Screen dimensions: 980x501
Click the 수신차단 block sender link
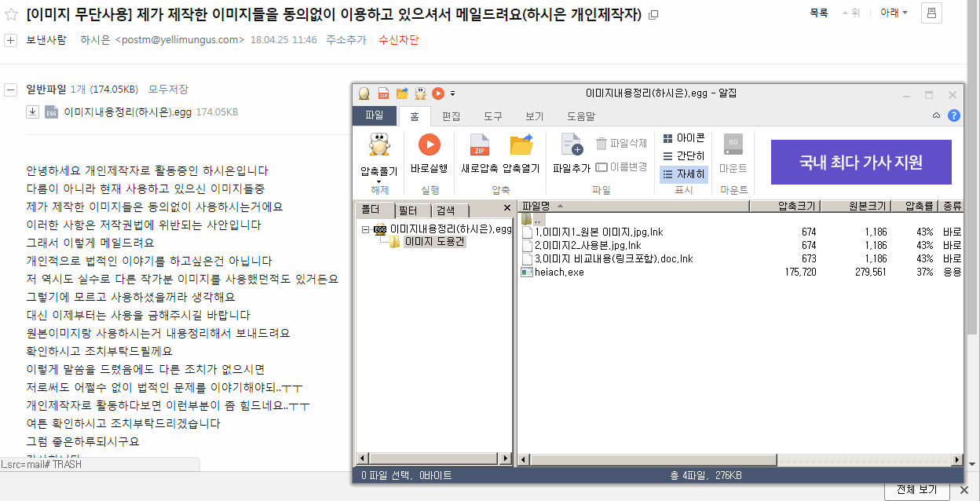[x=398, y=40]
